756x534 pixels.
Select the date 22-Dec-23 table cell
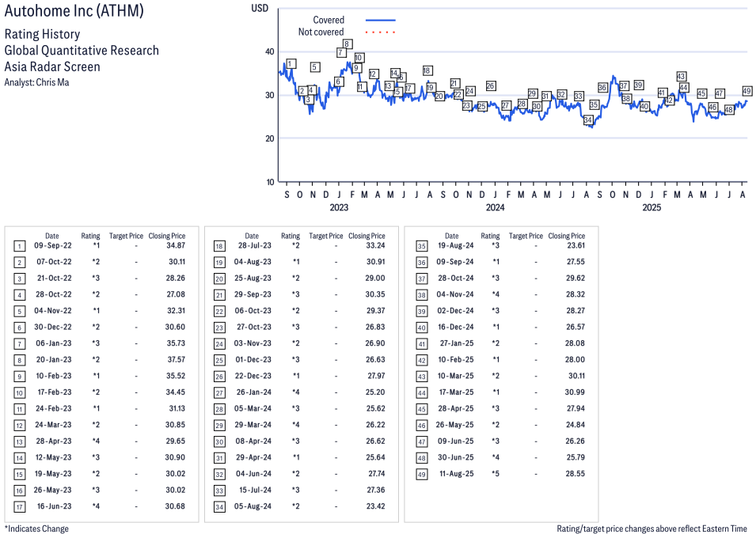[x=253, y=376]
